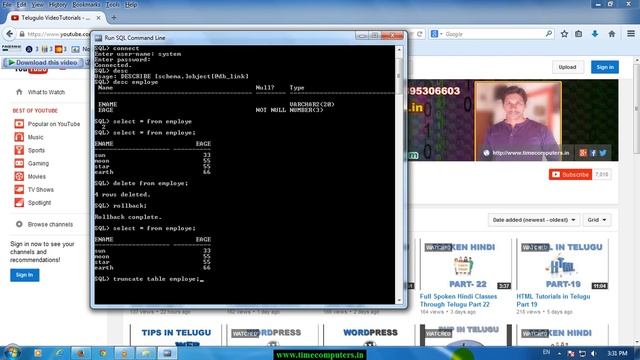Click the TV Shows sidebar icon
The width and height of the screenshot is (640, 360).
(x=19, y=189)
